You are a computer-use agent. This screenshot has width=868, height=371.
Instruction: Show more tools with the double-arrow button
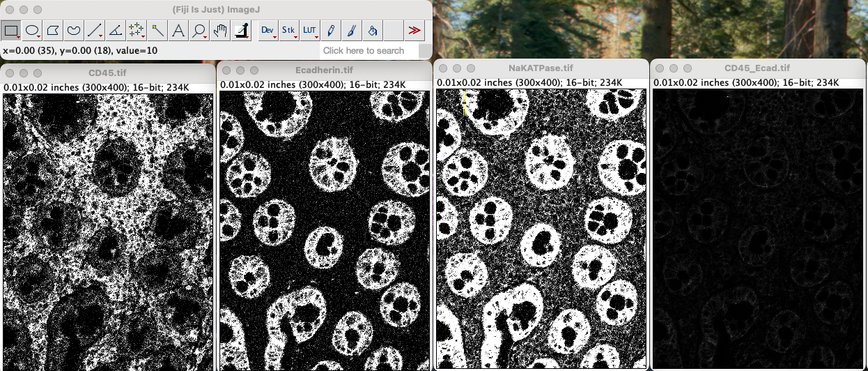coord(414,31)
